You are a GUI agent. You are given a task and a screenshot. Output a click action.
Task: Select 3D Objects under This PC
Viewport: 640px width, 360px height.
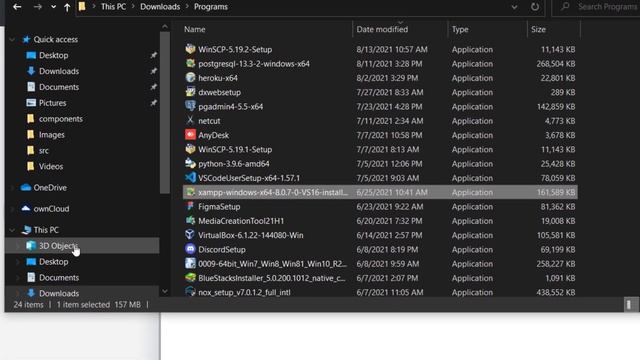click(x=58, y=246)
